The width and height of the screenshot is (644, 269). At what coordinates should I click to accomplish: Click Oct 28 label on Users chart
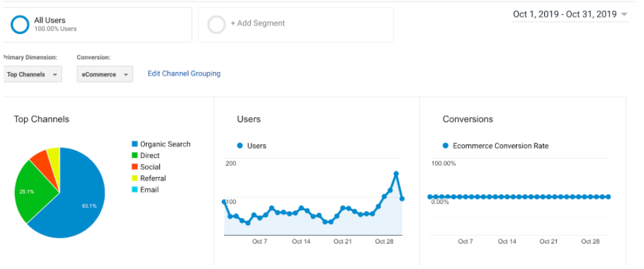point(384,241)
